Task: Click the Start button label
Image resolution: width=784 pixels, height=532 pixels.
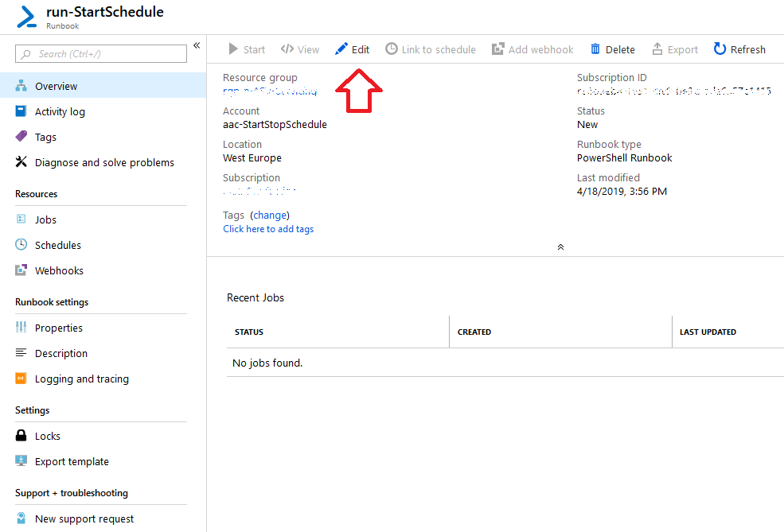Action: (x=254, y=49)
